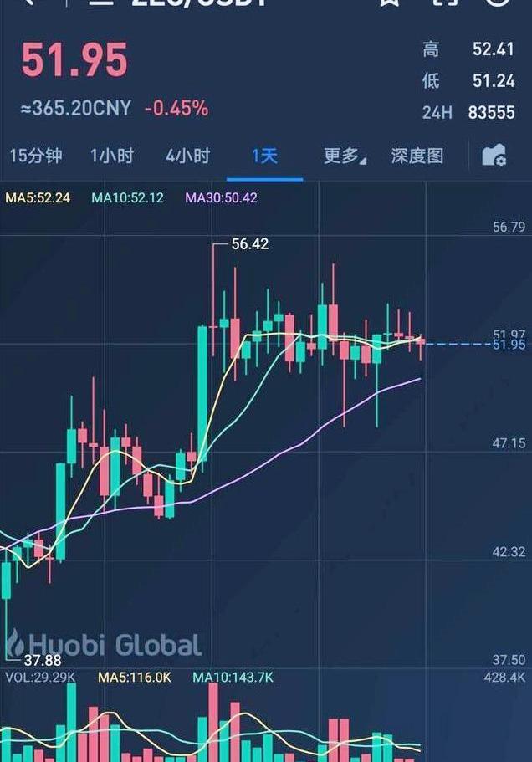Show the 深度图 depth chart
This screenshot has height=762, width=532.
click(417, 156)
